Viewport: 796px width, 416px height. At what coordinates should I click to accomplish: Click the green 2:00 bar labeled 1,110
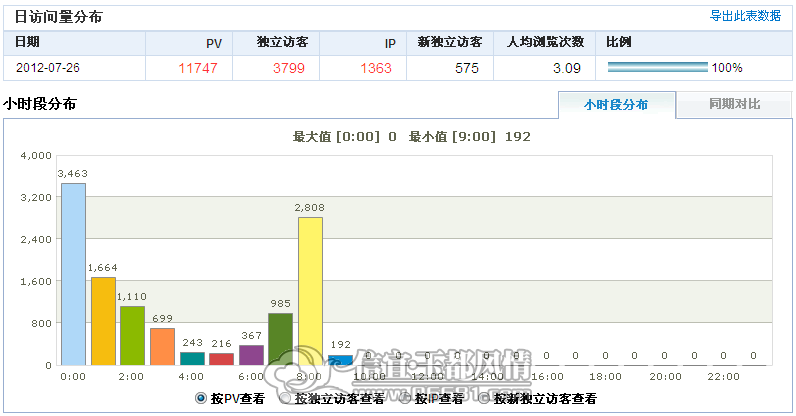tap(132, 336)
